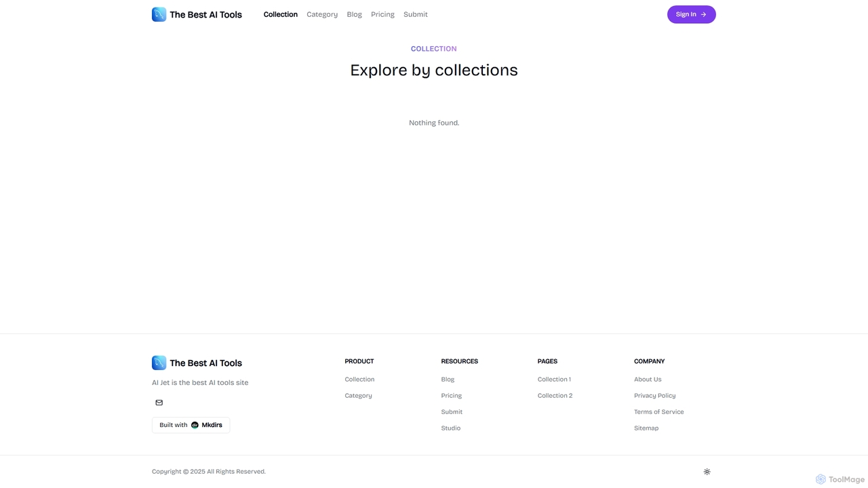Go to the Blog nav item
Viewport: 868px width, 488px height.
click(354, 14)
